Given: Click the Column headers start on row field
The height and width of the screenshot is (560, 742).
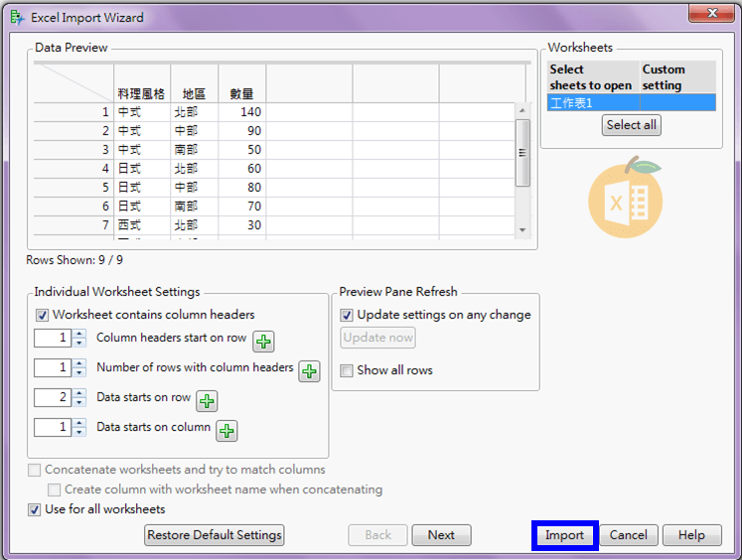Looking at the screenshot, I should tap(53, 339).
